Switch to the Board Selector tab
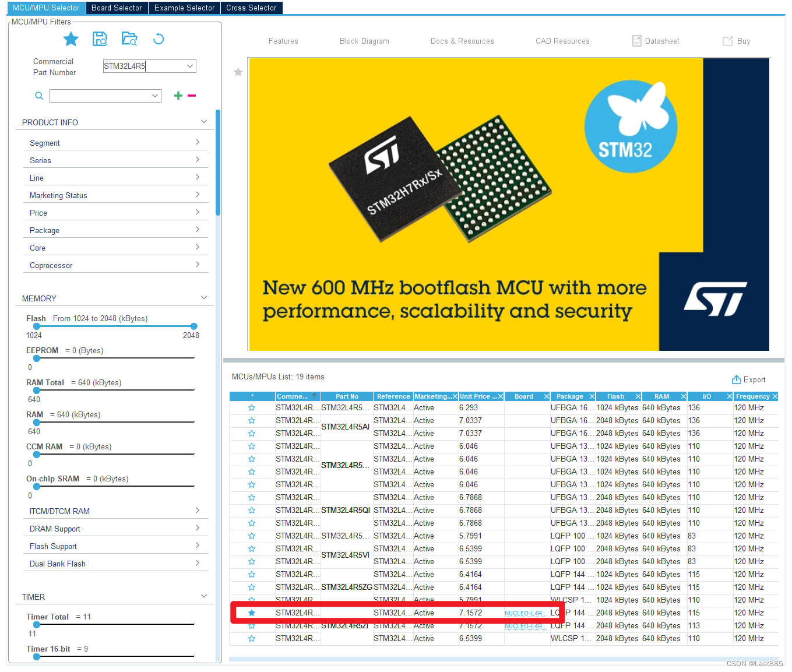Image resolution: width=792 pixels, height=672 pixels. (x=117, y=8)
